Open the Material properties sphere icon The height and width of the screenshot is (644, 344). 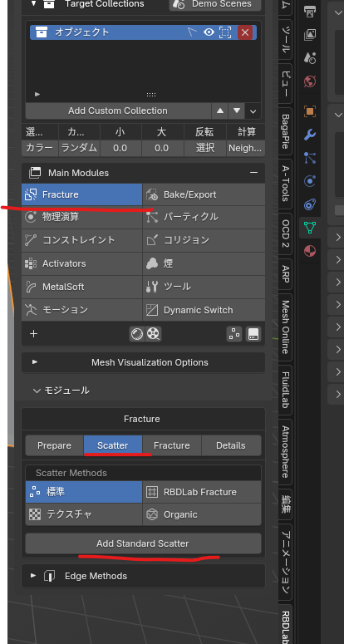click(x=310, y=250)
